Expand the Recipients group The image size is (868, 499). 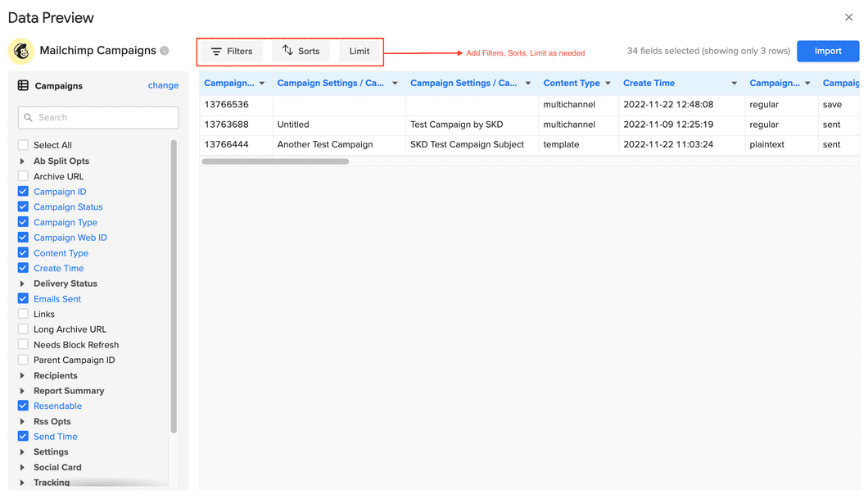(22, 375)
